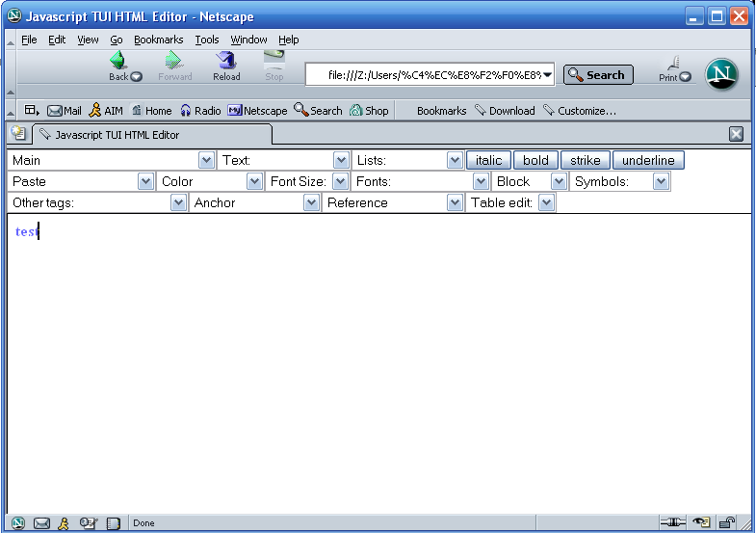The height and width of the screenshot is (533, 756).
Task: Click the cookie/privacy eye status icon
Action: pos(701,521)
